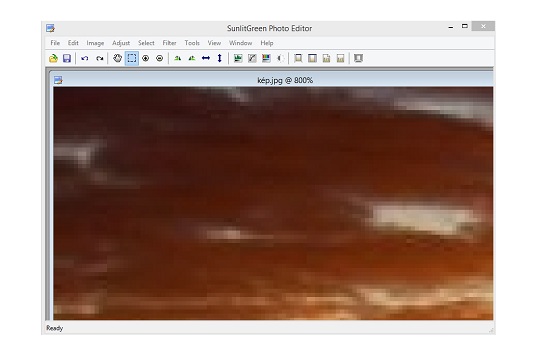
Task: Open the File menu
Action: coord(55,43)
